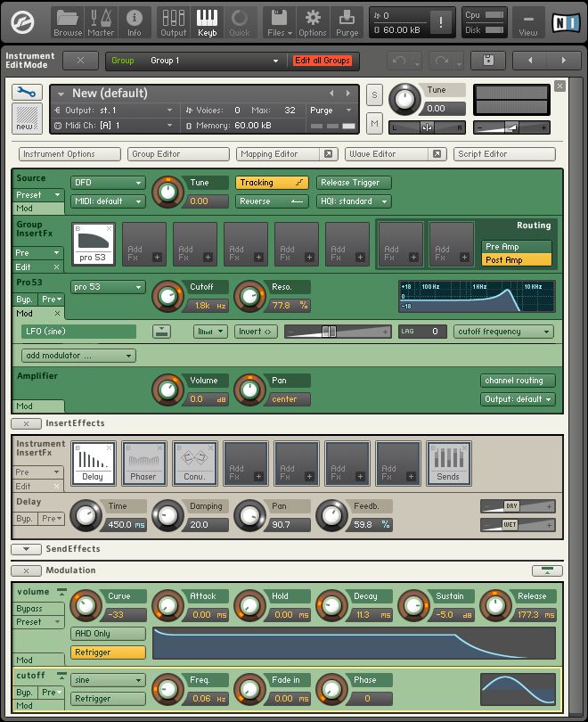The image size is (588, 722).
Task: Click the redo arrow button
Action: click(441, 61)
